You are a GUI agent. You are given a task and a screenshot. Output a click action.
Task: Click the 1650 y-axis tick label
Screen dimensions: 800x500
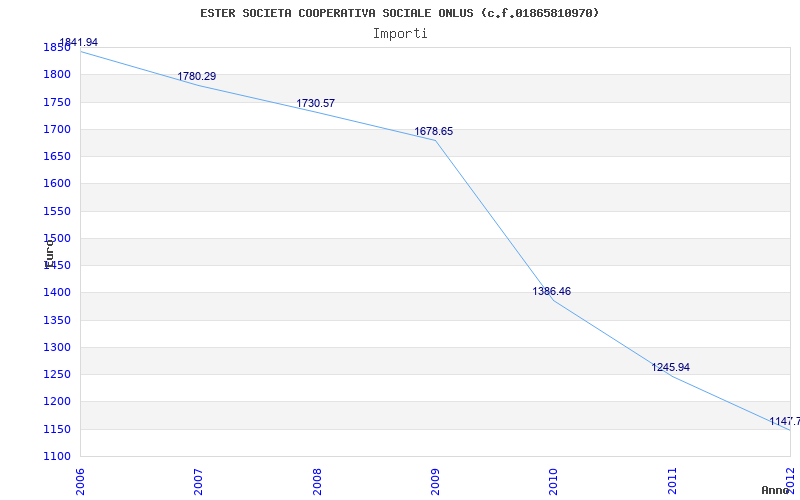(57, 157)
